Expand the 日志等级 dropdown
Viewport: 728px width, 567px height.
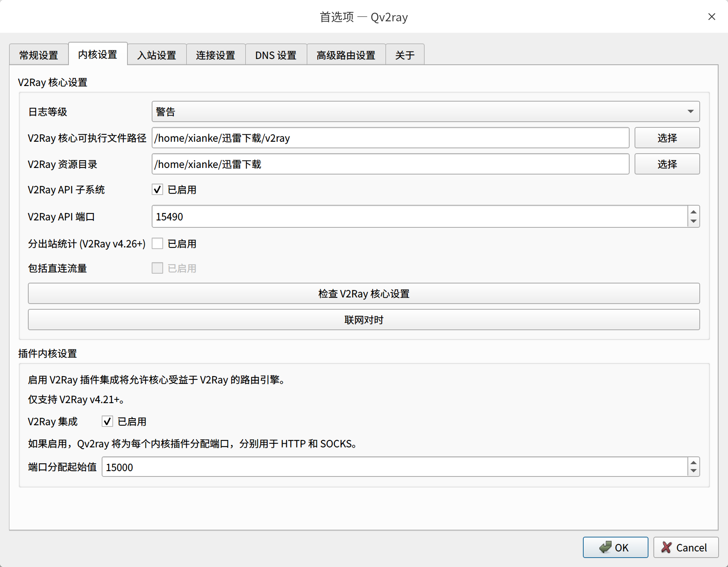tap(425, 111)
